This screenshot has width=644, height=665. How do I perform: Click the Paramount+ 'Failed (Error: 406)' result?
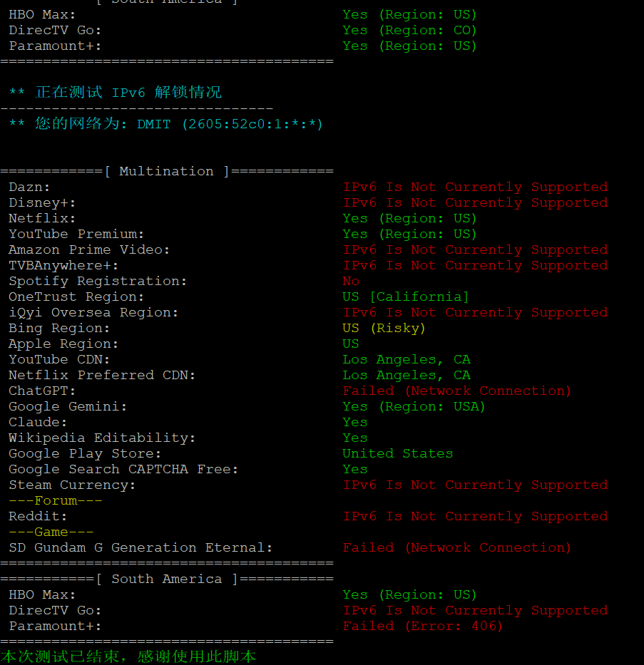tap(422, 626)
